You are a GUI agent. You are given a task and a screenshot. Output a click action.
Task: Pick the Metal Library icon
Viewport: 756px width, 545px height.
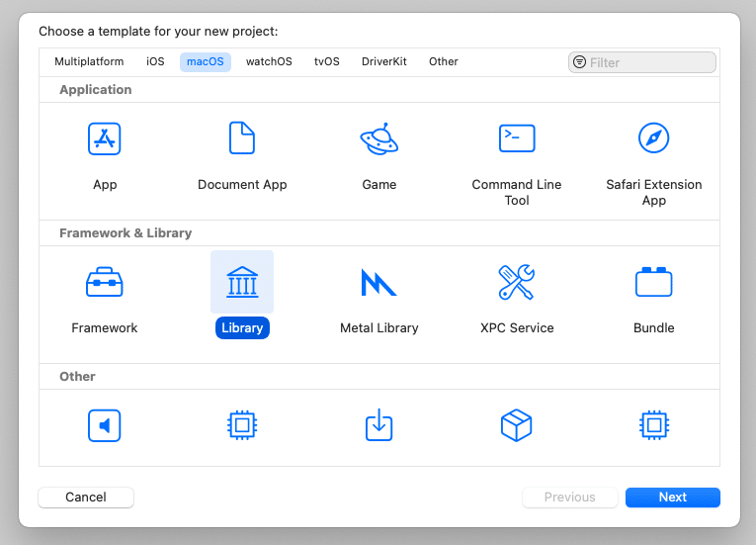click(378, 283)
